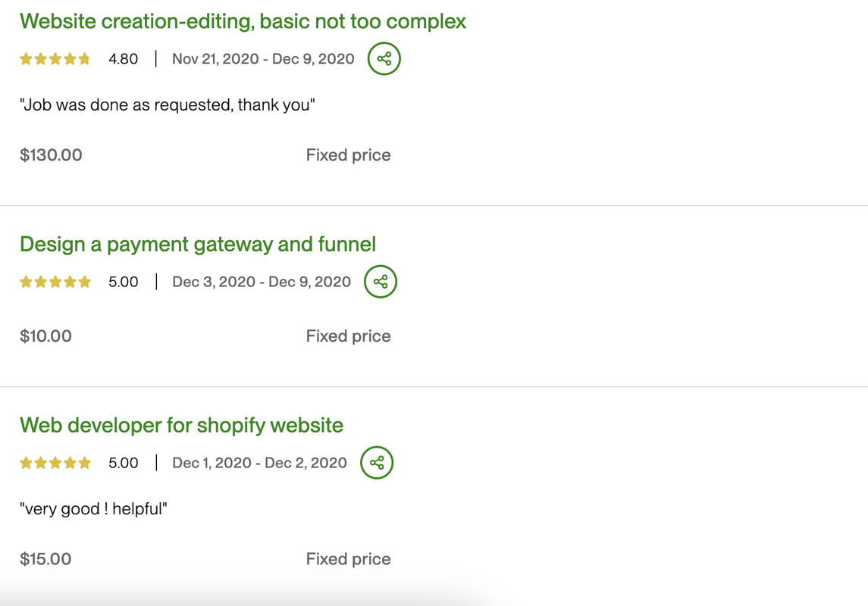Share the payment gateway and funnel job
The width and height of the screenshot is (868, 606).
(381, 282)
